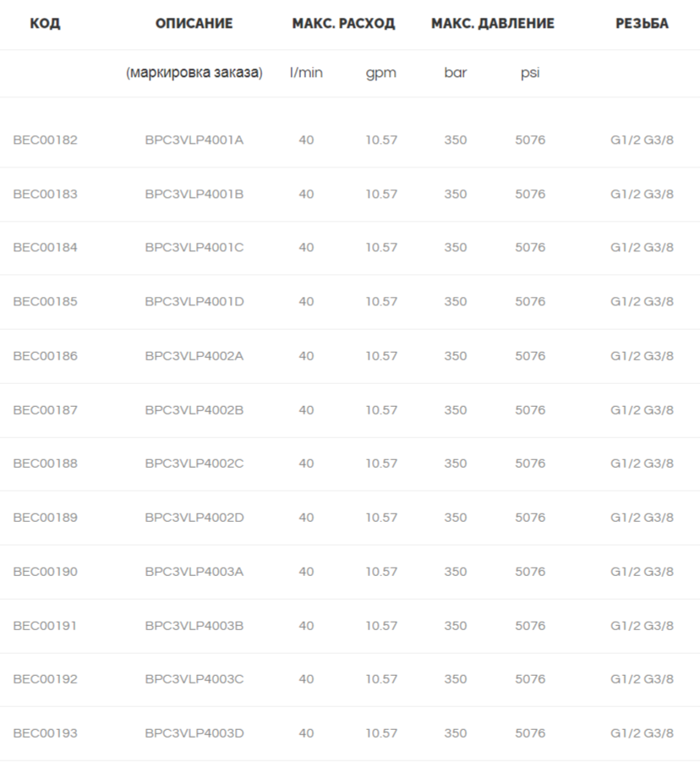Image resolution: width=700 pixels, height=768 pixels.
Task: Select product code BEC00193
Action: 45,733
